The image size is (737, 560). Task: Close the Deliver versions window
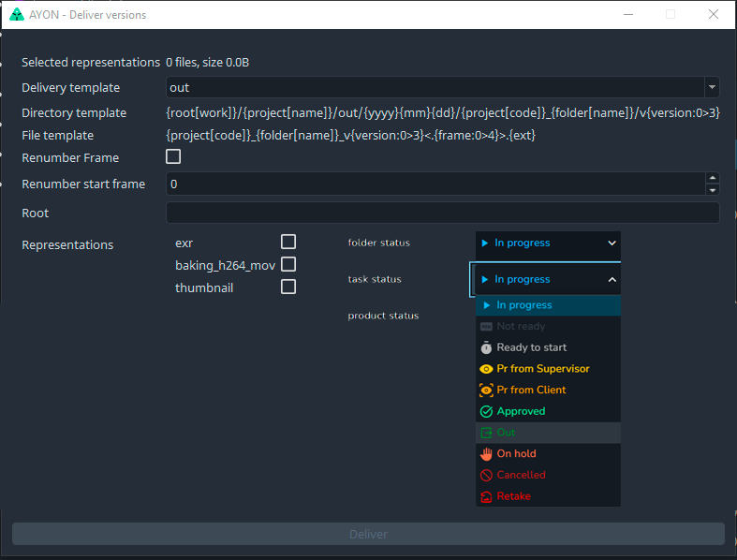coord(714,15)
